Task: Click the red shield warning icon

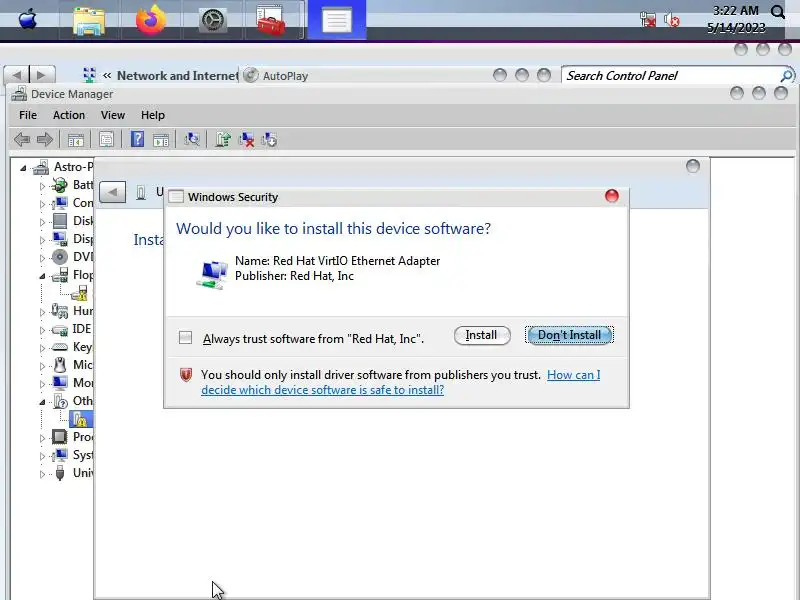Action: pyautogui.click(x=186, y=375)
